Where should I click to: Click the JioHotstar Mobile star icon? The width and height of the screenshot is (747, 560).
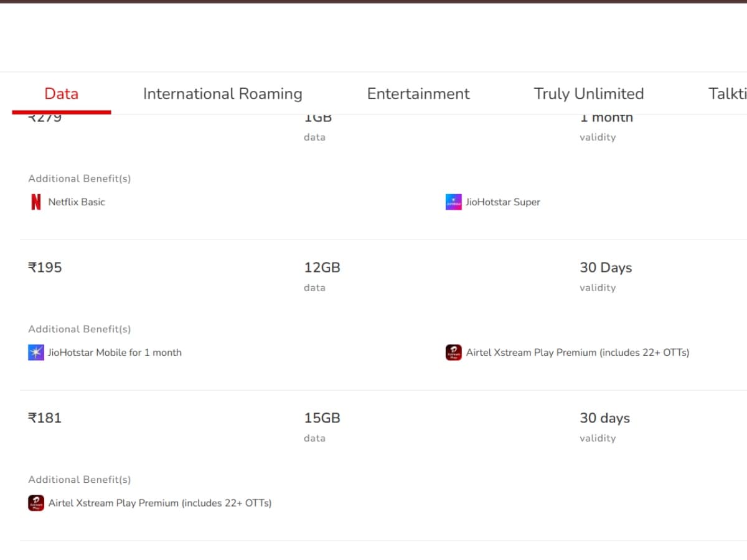tap(36, 353)
